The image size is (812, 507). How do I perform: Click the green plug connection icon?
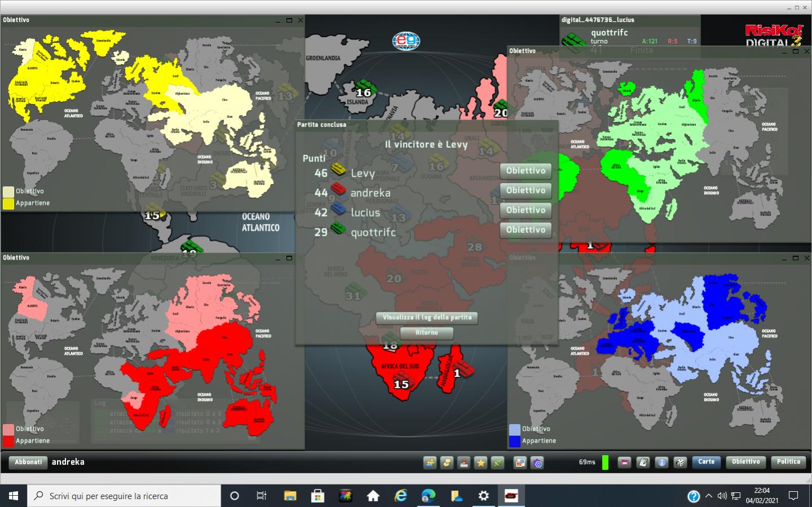coord(498,463)
